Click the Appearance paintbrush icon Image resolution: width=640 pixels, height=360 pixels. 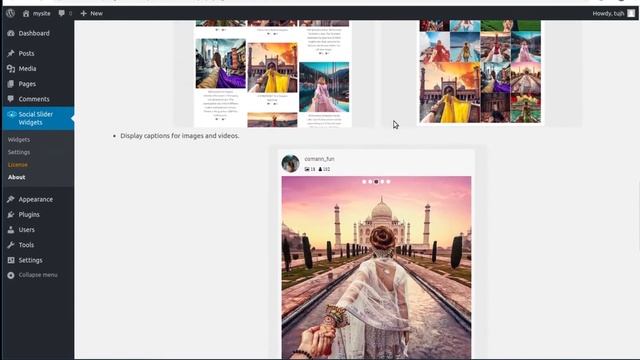11,199
